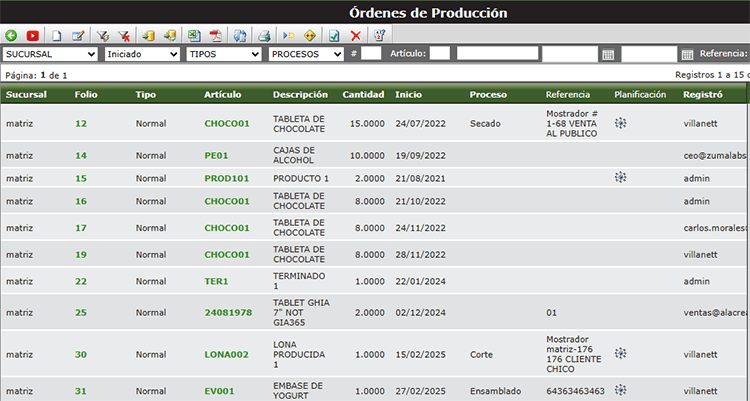Viewport: 750px width, 401px height.
Task: Open planning gear icon for folio 12
Action: 620,123
